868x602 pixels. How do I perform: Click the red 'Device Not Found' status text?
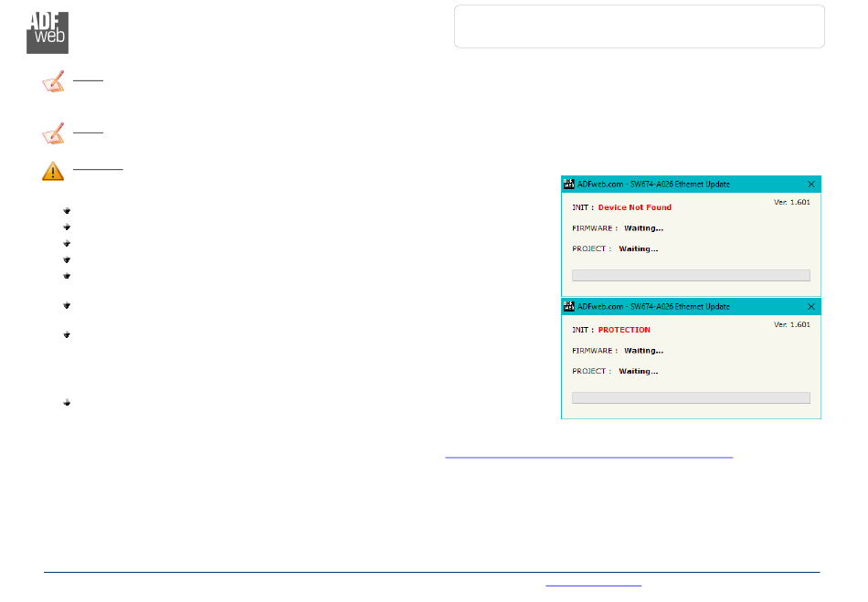634,207
